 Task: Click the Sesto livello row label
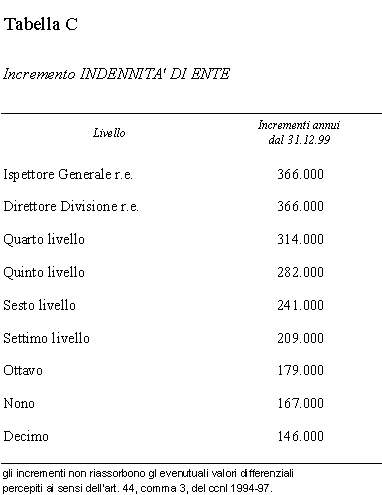[39, 305]
